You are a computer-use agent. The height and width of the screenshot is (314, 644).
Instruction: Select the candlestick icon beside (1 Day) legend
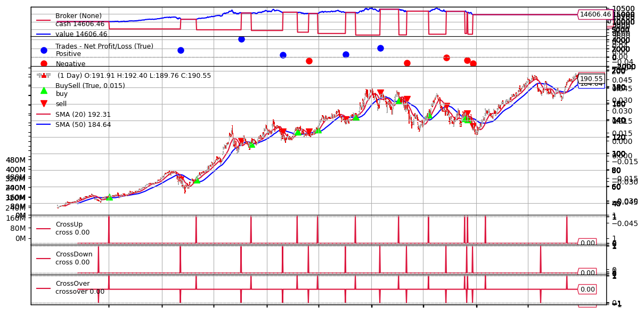[x=44, y=76]
